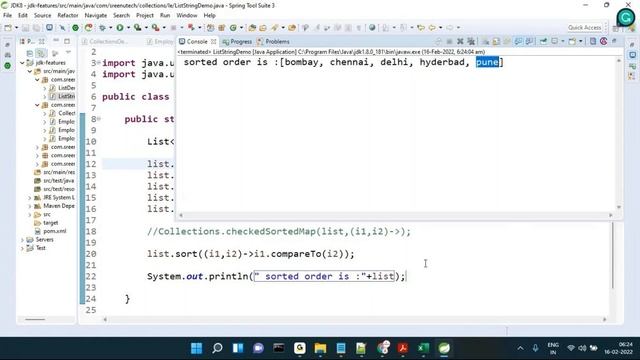Viewport: 640px width, 360px height.
Task: Open the File menu
Action: [x=7, y=15]
